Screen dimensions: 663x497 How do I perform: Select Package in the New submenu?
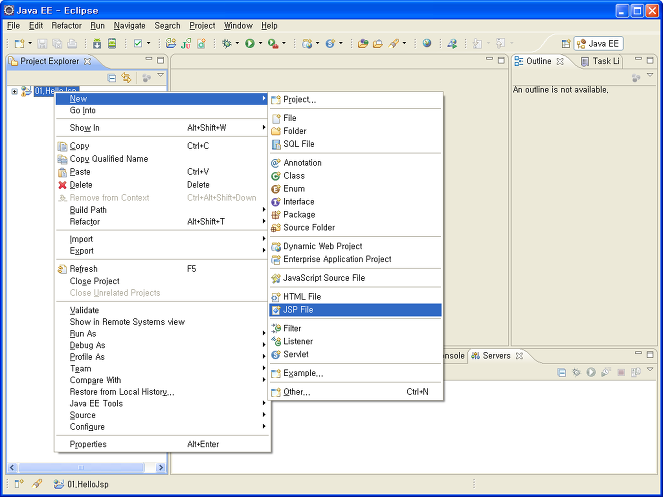pos(356,215)
